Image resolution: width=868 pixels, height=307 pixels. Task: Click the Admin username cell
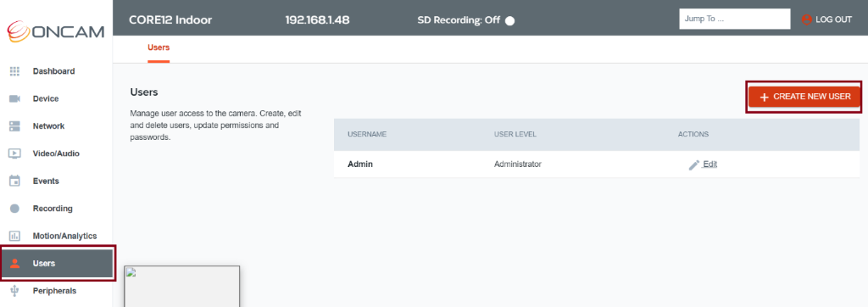pyautogui.click(x=359, y=164)
